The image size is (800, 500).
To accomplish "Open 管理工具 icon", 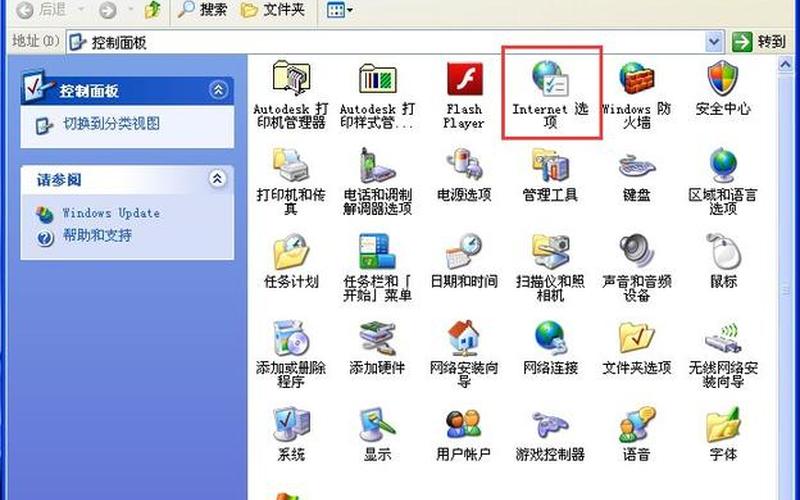I will (x=551, y=165).
